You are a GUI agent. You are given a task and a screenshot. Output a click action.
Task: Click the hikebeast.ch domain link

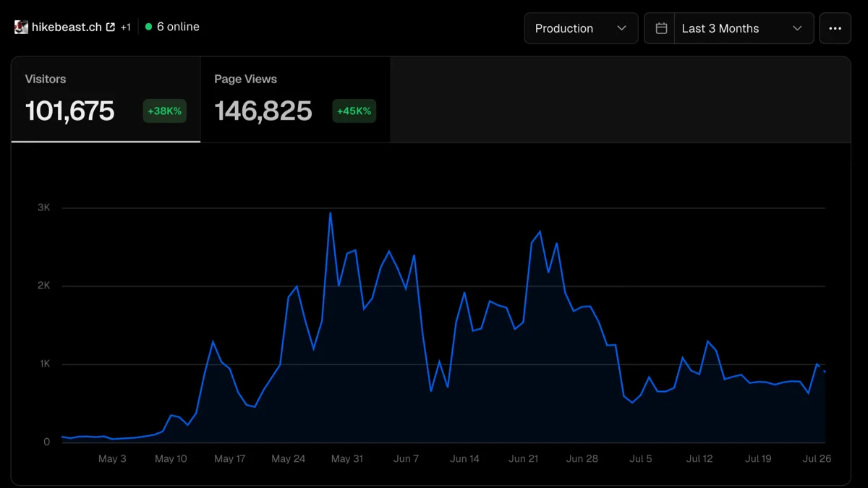point(67,27)
